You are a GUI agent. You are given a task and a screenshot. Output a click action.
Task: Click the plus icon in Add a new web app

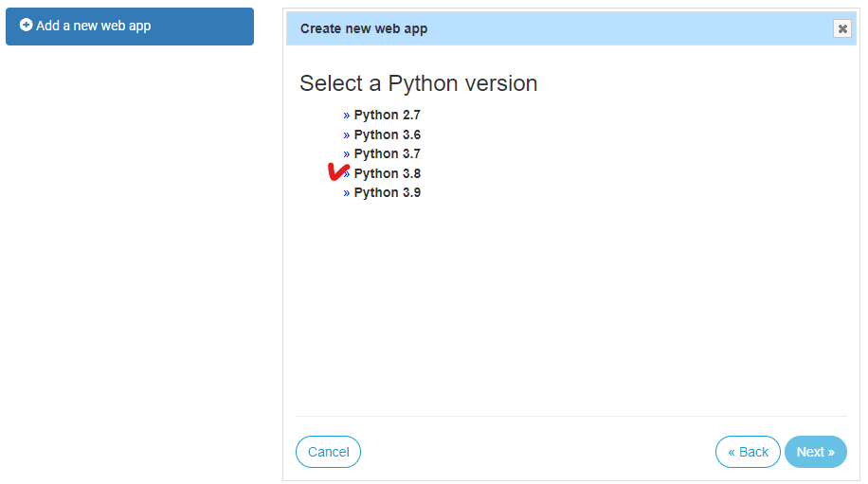26,25
